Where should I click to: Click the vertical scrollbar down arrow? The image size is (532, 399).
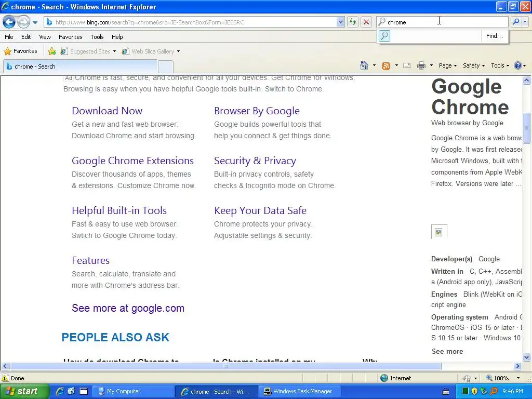coord(527,357)
